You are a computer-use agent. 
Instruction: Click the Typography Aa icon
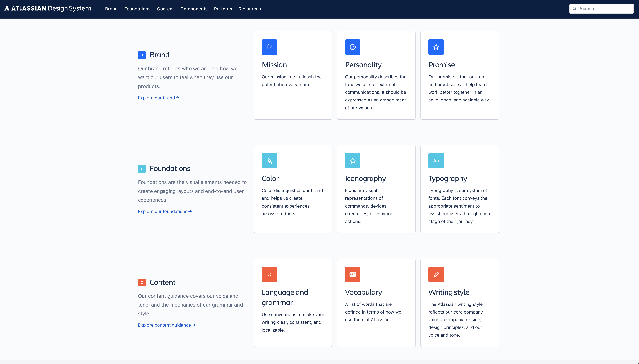tap(436, 161)
